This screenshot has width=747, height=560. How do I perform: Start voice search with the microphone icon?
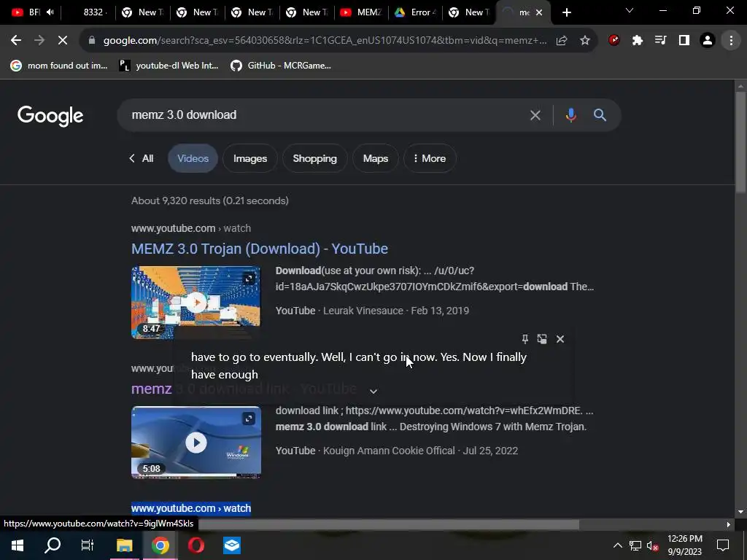click(x=570, y=115)
